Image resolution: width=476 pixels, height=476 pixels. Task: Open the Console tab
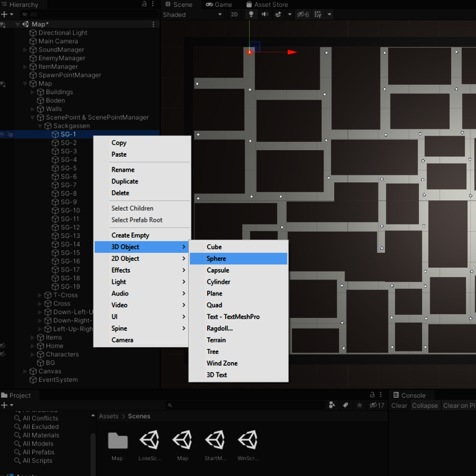click(409, 395)
